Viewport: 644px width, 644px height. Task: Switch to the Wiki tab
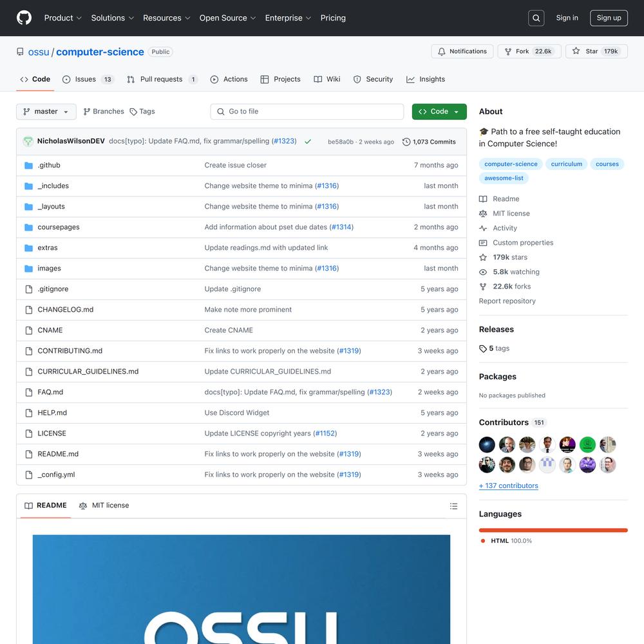click(327, 79)
